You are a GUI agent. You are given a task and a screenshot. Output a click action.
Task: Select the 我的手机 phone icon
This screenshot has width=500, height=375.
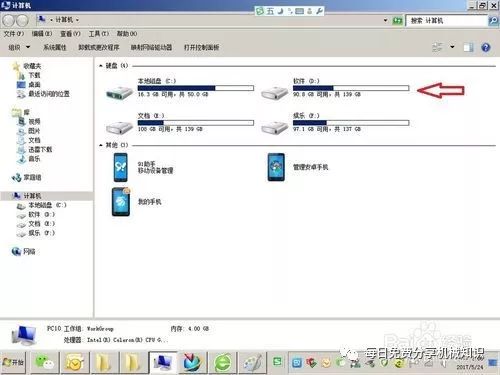tap(121, 202)
